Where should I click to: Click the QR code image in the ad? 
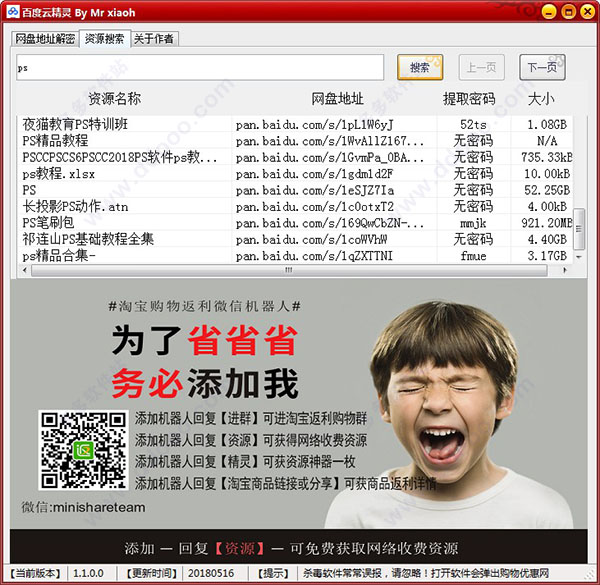83,450
